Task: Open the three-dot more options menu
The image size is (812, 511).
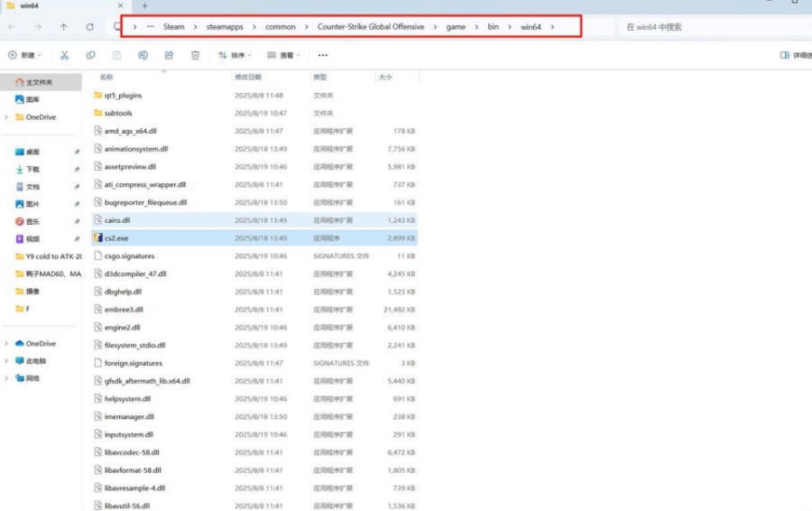Action: pyautogui.click(x=323, y=55)
